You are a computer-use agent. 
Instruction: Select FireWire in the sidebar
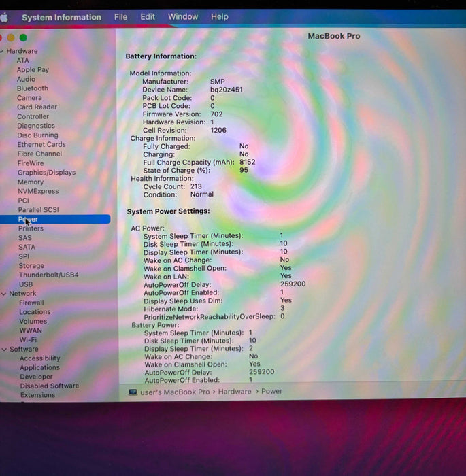pyautogui.click(x=31, y=163)
